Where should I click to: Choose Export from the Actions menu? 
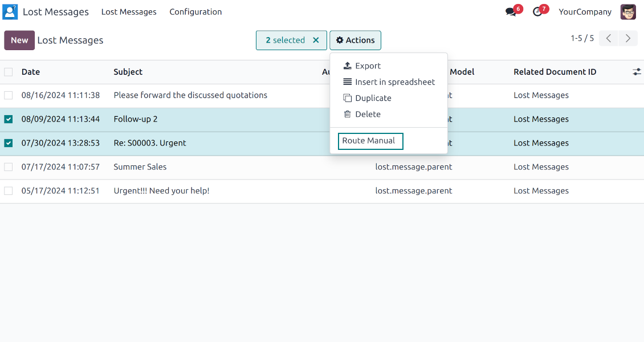368,66
